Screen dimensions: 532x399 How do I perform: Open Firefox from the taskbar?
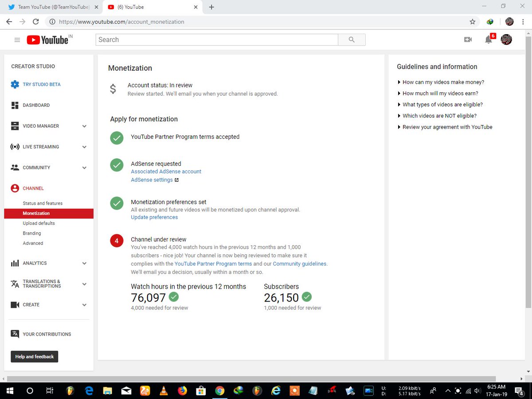pyautogui.click(x=182, y=391)
